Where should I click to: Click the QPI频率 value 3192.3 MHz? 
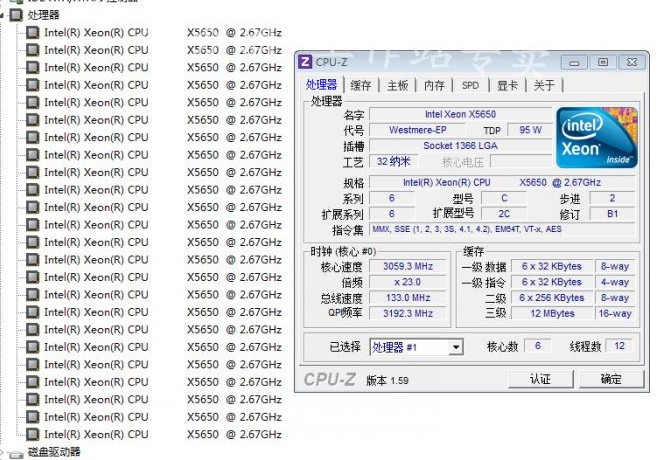[x=408, y=314]
